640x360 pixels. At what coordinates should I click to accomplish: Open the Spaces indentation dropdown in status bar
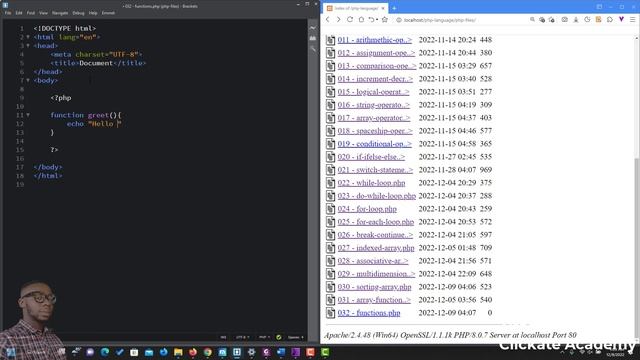296,337
